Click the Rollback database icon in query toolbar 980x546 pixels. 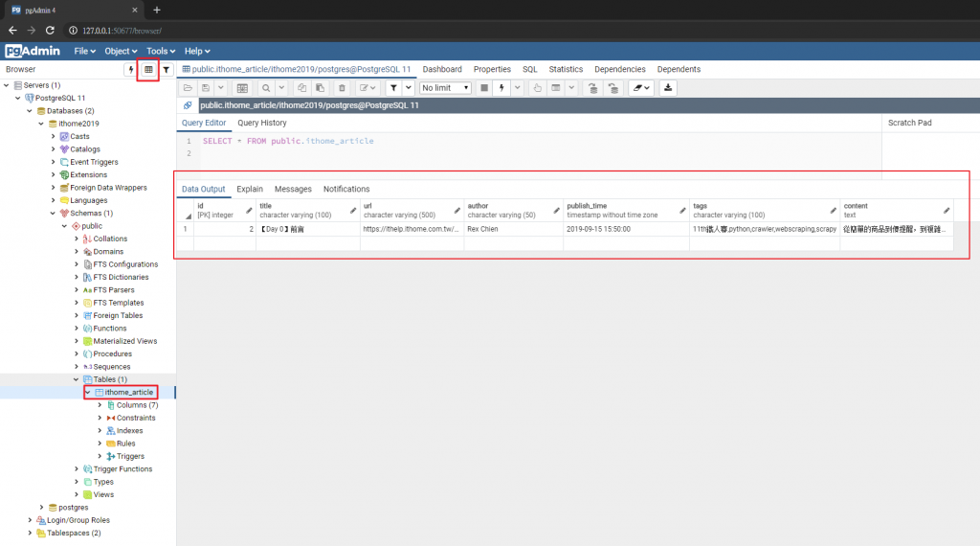[613, 88]
